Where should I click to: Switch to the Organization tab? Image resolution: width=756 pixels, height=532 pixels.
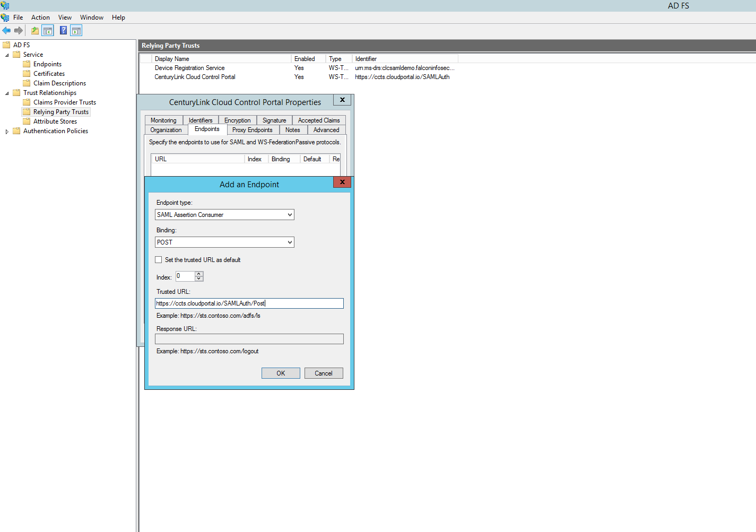click(166, 130)
